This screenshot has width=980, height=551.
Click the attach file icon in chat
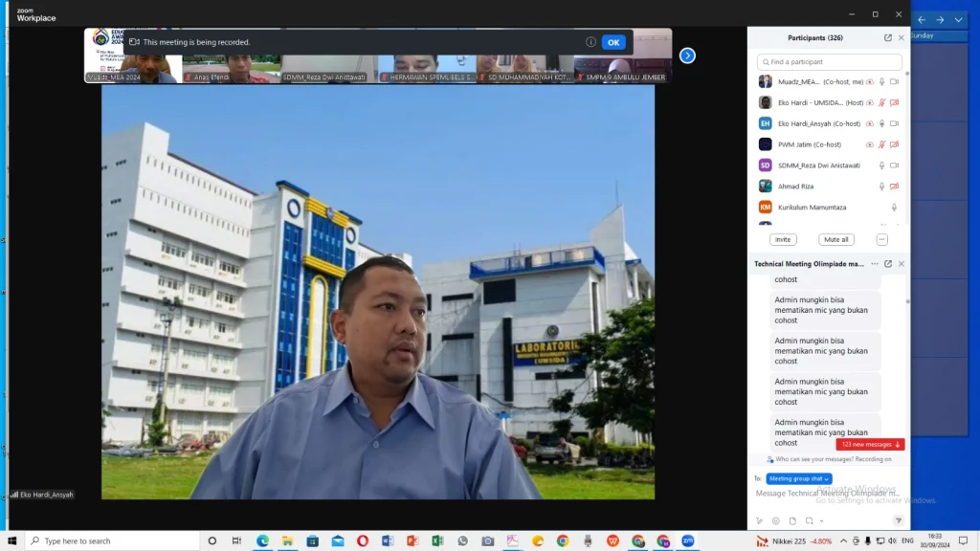click(791, 520)
